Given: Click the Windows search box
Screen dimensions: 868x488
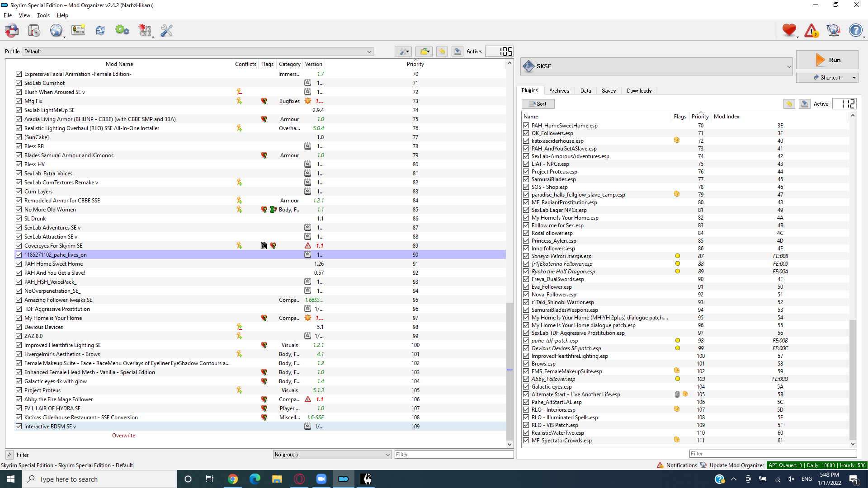Looking at the screenshot, I should pos(99,479).
